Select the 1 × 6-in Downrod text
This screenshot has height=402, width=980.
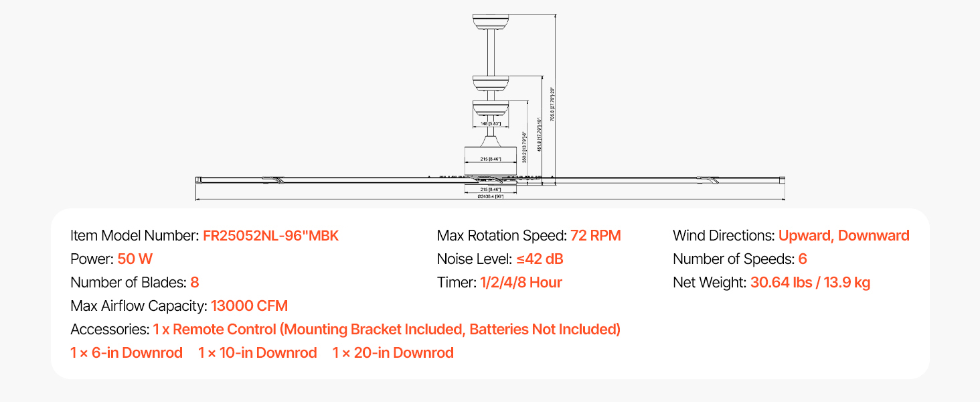[127, 353]
